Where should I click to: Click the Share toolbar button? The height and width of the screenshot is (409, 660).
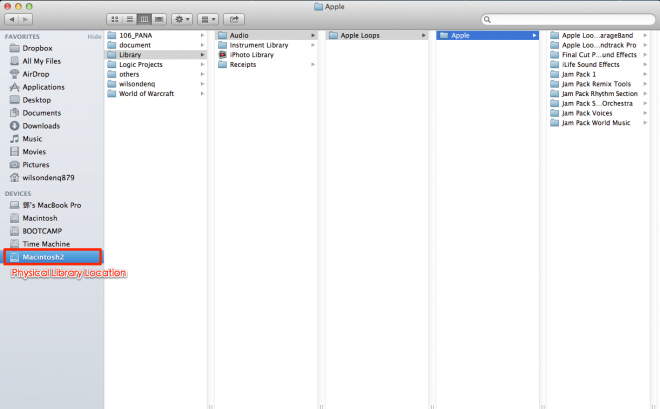tap(234, 19)
